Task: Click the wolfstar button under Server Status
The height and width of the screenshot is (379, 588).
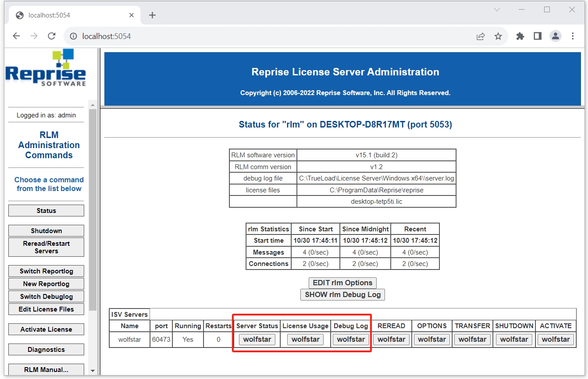Action: (x=257, y=340)
